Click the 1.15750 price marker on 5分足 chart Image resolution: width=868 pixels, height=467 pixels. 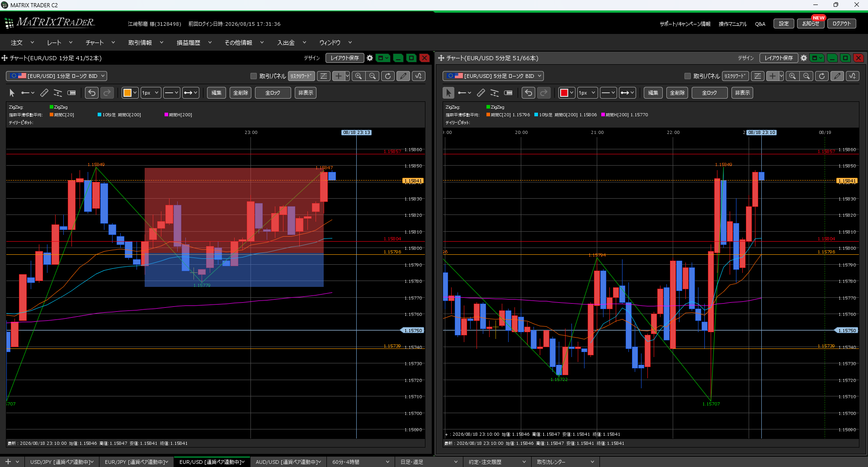846,330
